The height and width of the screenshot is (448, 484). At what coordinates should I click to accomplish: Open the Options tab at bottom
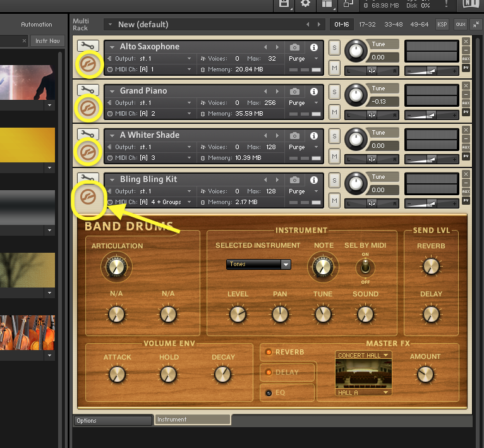click(x=113, y=421)
